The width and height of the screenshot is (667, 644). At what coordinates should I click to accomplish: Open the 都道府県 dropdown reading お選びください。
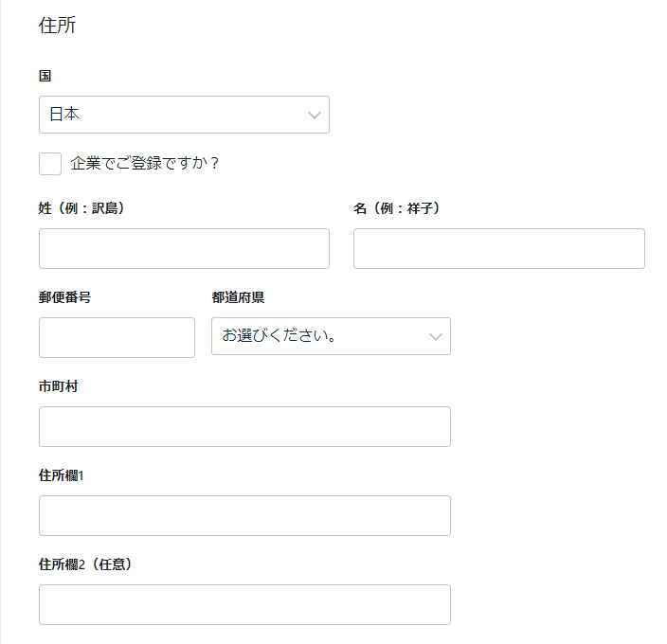(331, 336)
